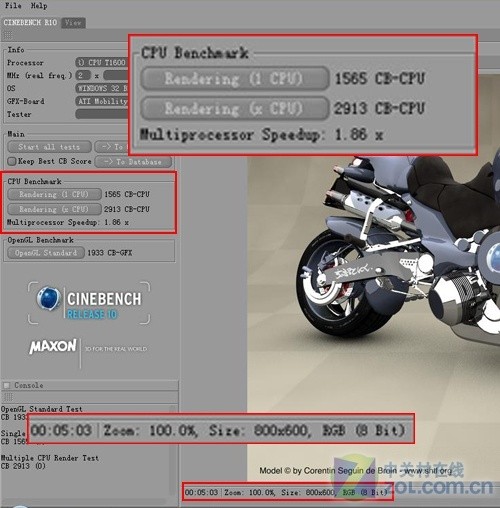The width and height of the screenshot is (500, 508).
Task: Click the grip handle below the tabs
Action: coord(8,35)
